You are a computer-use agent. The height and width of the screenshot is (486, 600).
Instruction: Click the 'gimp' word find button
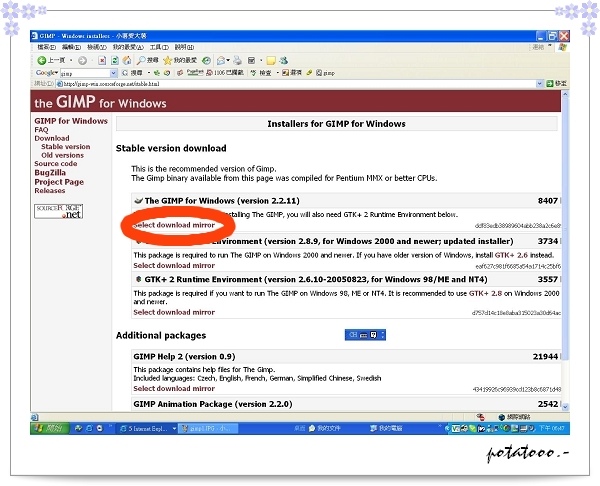[x=325, y=73]
